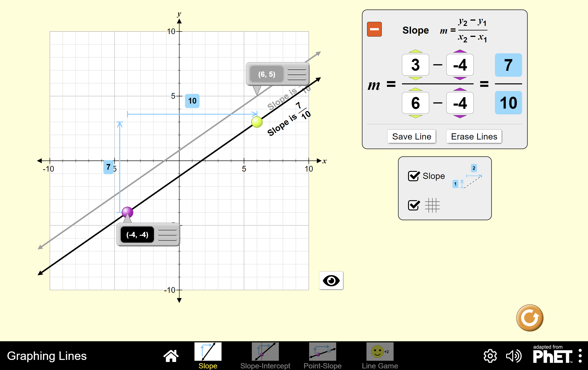The height and width of the screenshot is (370, 588).
Task: Click the Erase Lines button
Action: point(474,137)
